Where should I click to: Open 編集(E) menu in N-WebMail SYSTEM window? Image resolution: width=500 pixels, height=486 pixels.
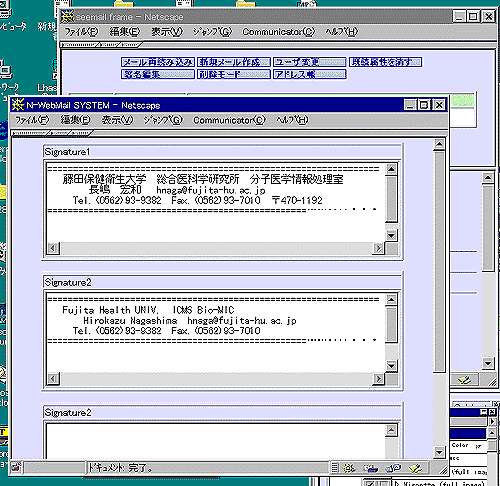75,120
